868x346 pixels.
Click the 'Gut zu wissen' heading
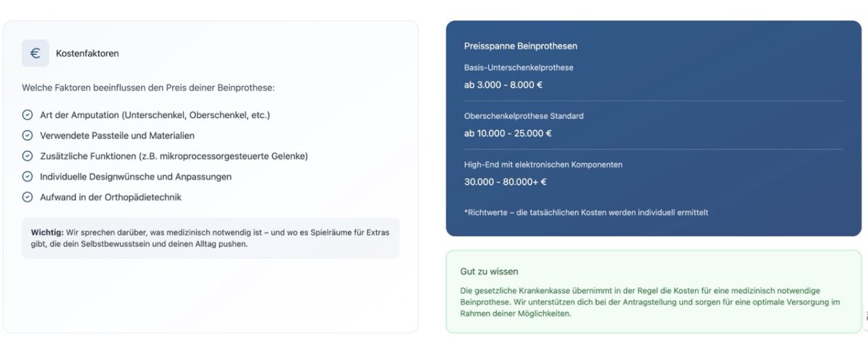coord(489,271)
